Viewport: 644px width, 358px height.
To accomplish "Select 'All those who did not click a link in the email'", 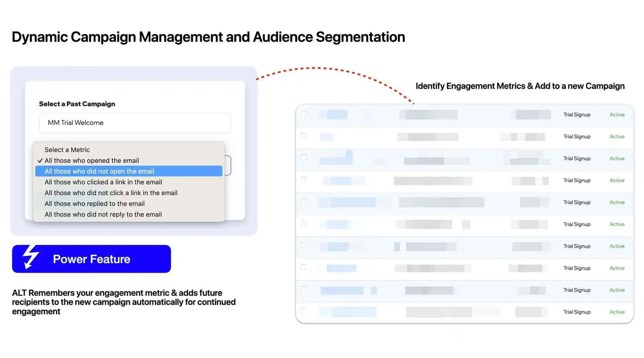I will (x=111, y=193).
